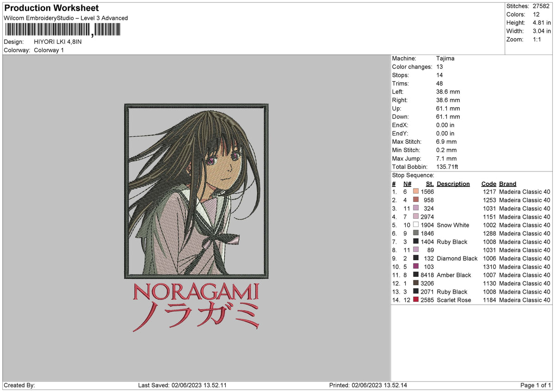Pick the brown swatch for code 1130
Image resolution: width=555 pixels, height=392 pixels.
(x=416, y=283)
